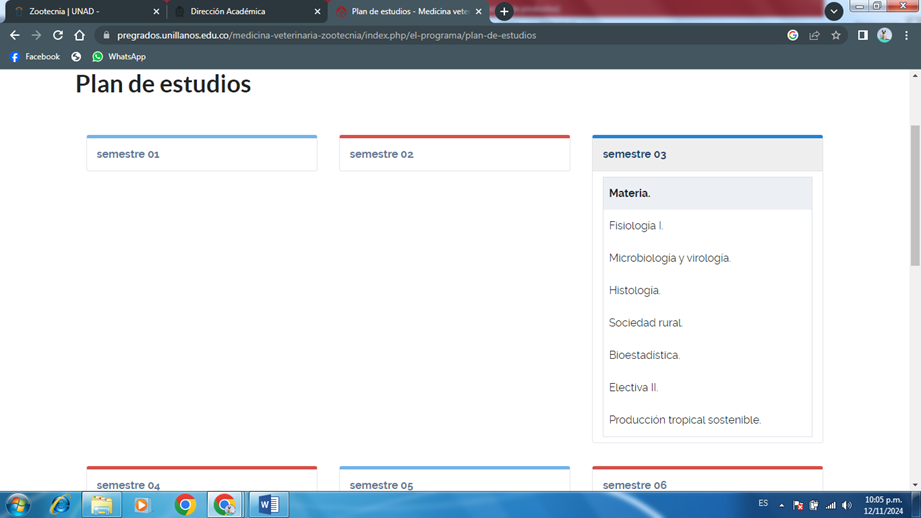Open the Chrome three-dot menu
This screenshot has width=921, height=518.
906,35
